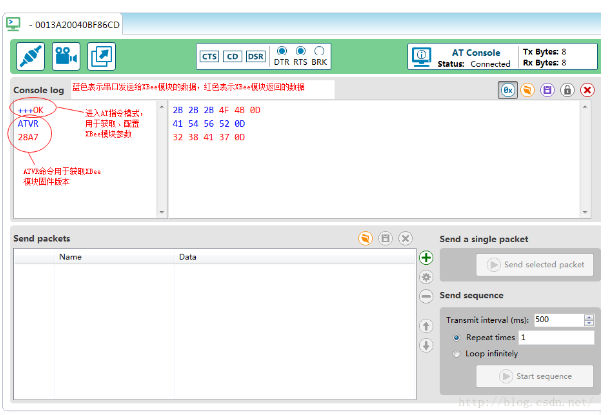Click the serial connection plug icon
Image resolution: width=614 pixels, height=415 pixels.
pyautogui.click(x=31, y=56)
